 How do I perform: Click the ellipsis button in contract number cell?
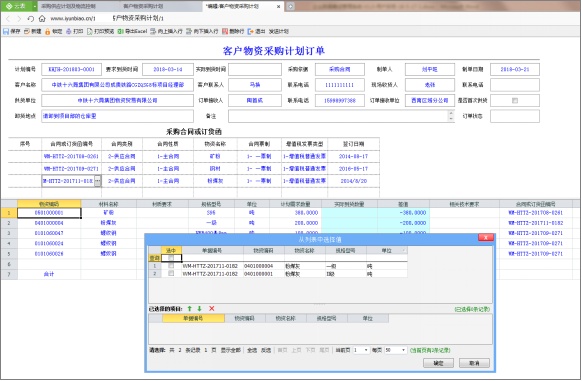click(x=97, y=181)
